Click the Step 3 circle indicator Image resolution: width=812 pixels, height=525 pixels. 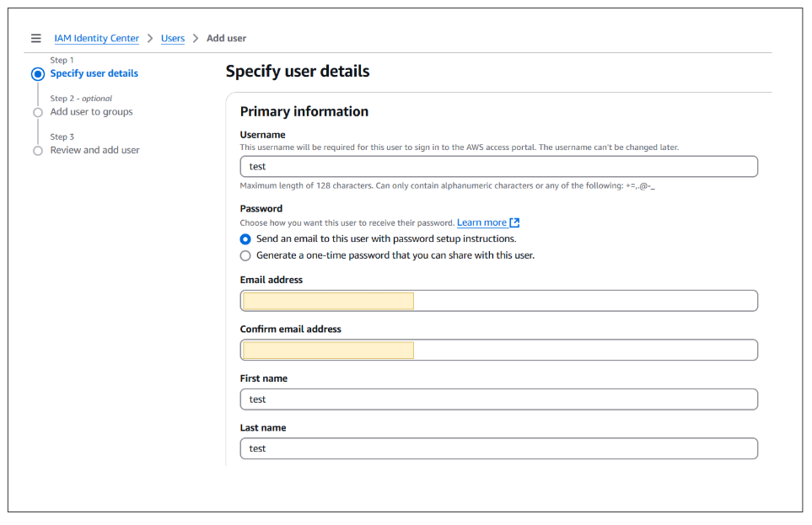[37, 151]
